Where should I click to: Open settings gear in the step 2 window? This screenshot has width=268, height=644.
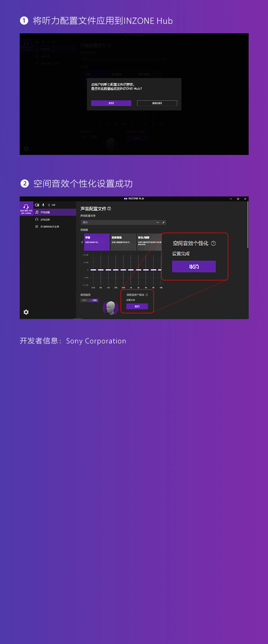coord(26,312)
